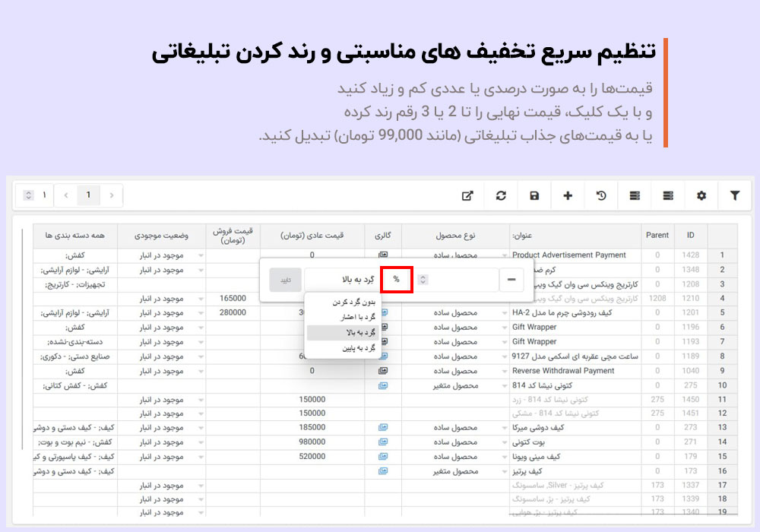Open the filter funnel icon in toolbar

click(x=735, y=196)
